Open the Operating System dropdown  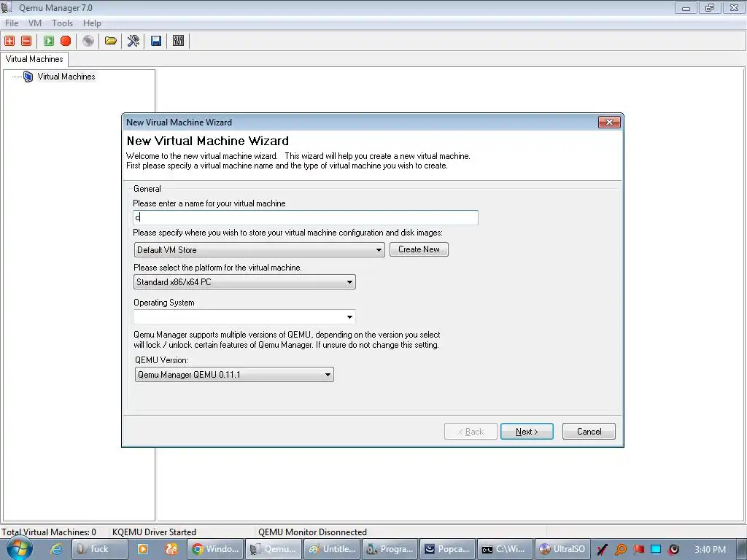click(244, 317)
